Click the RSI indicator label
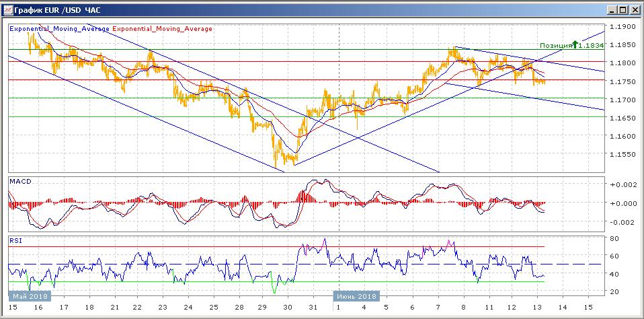 15,240
